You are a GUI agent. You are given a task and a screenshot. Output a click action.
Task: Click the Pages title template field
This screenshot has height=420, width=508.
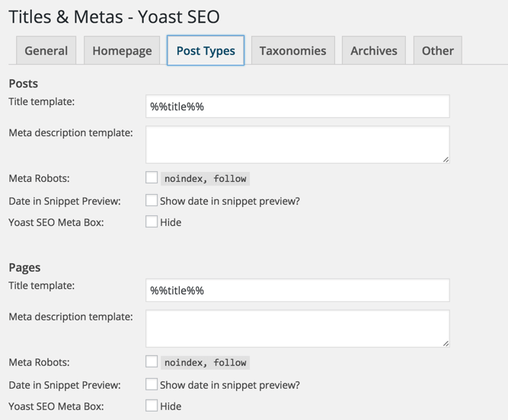coord(297,291)
